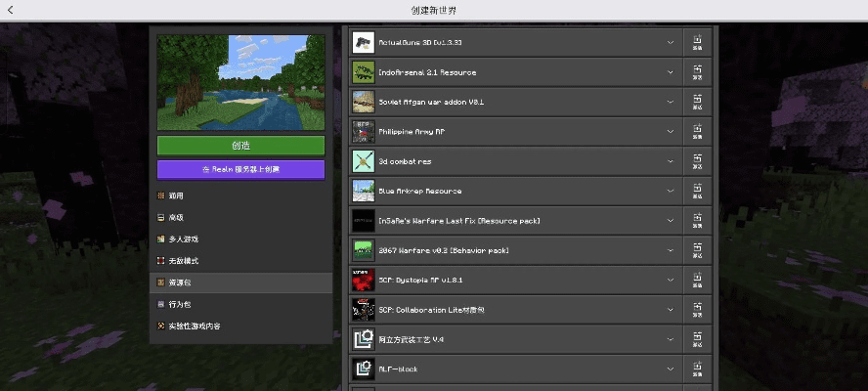Select the 资源包 (Resource Packs) tab
This screenshot has height=391, width=868.
coord(240,282)
